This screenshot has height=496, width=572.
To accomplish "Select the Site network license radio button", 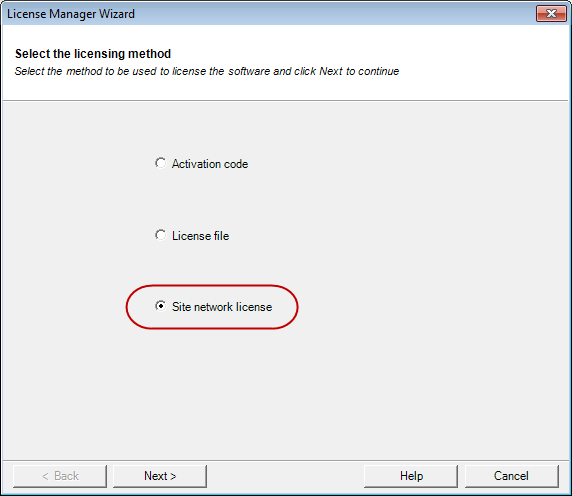I will click(x=161, y=306).
